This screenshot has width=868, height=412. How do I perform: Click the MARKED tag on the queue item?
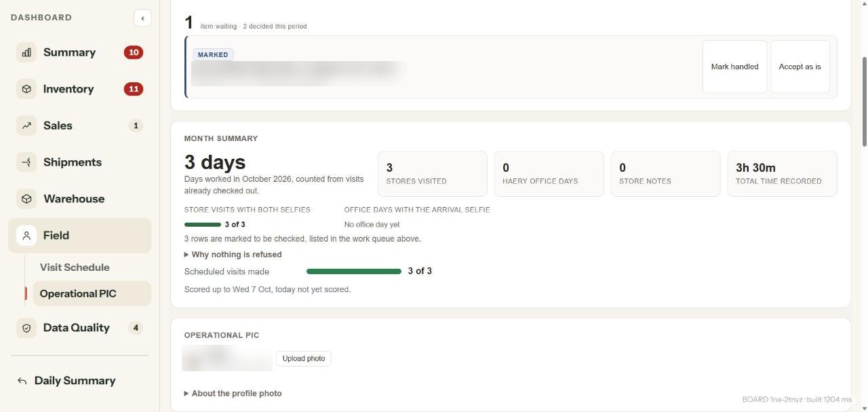coord(213,55)
